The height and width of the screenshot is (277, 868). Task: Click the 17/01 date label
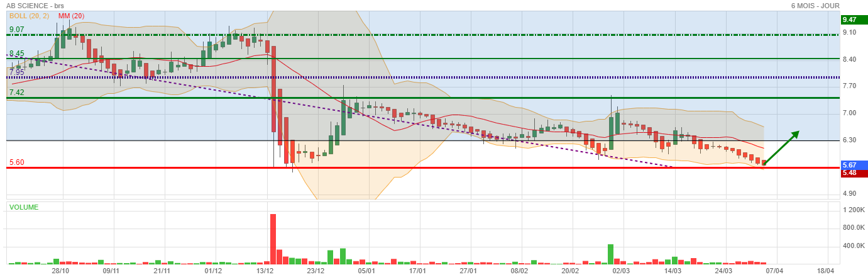417,271
